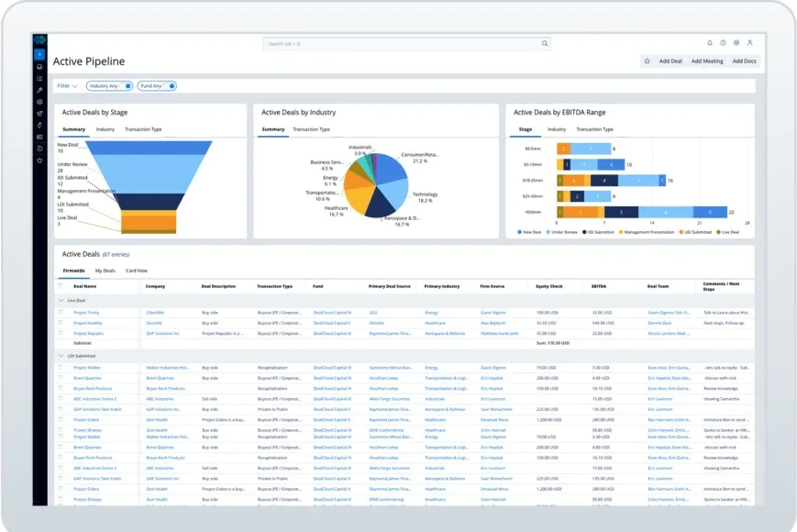Click the 'Sum: 170.50 USD' subtotal text
797x532 pixels.
[x=553, y=343]
